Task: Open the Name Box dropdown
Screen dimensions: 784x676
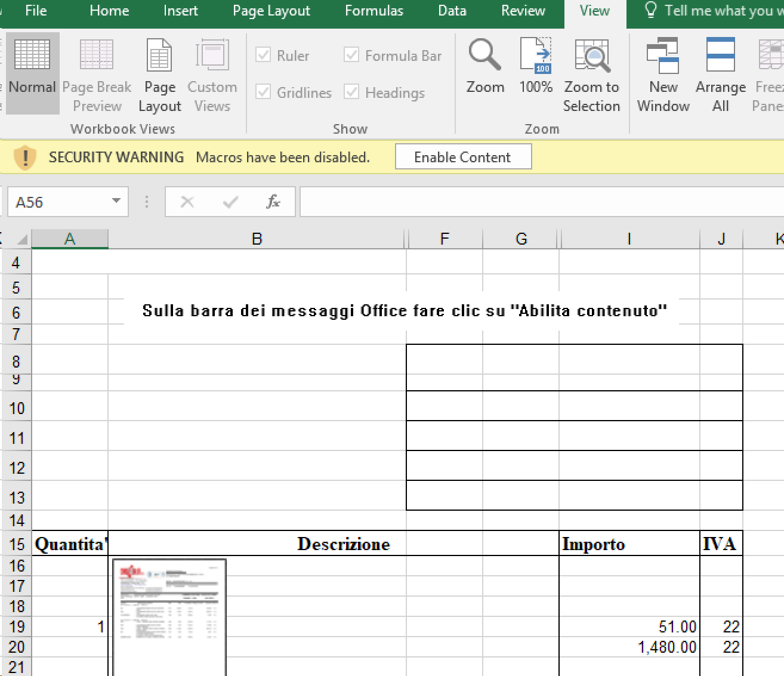Action: pos(115,202)
